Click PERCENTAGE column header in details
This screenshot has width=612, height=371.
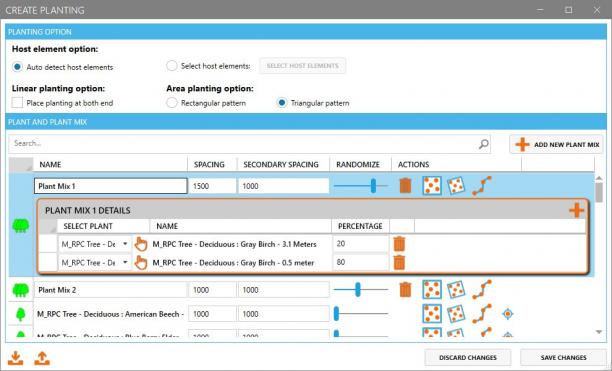coord(360,226)
